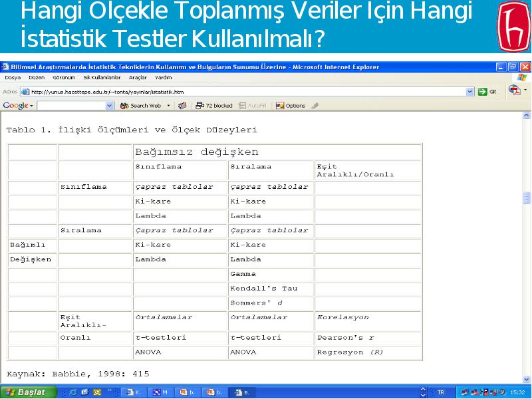Click the Adobe PDF toolbar icon

pyautogui.click(x=515, y=90)
